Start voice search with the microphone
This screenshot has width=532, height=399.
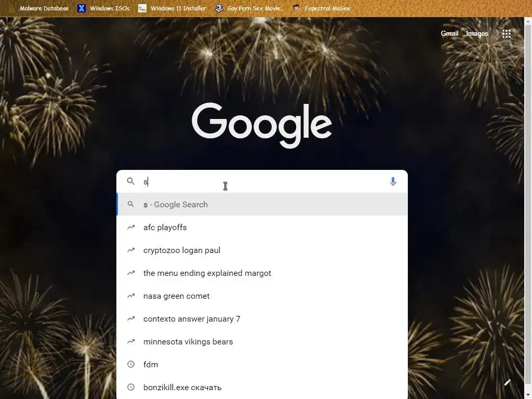coord(393,181)
